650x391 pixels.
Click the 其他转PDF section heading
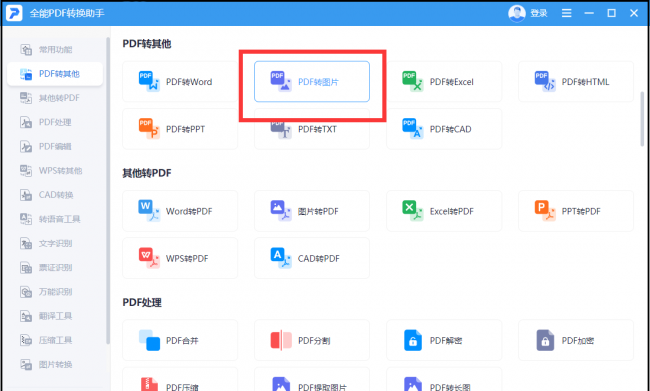pyautogui.click(x=147, y=173)
